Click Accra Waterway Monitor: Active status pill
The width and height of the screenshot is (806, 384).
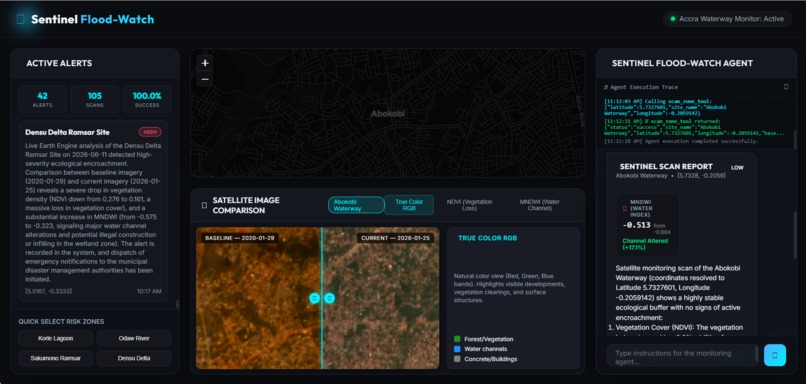[727, 19]
